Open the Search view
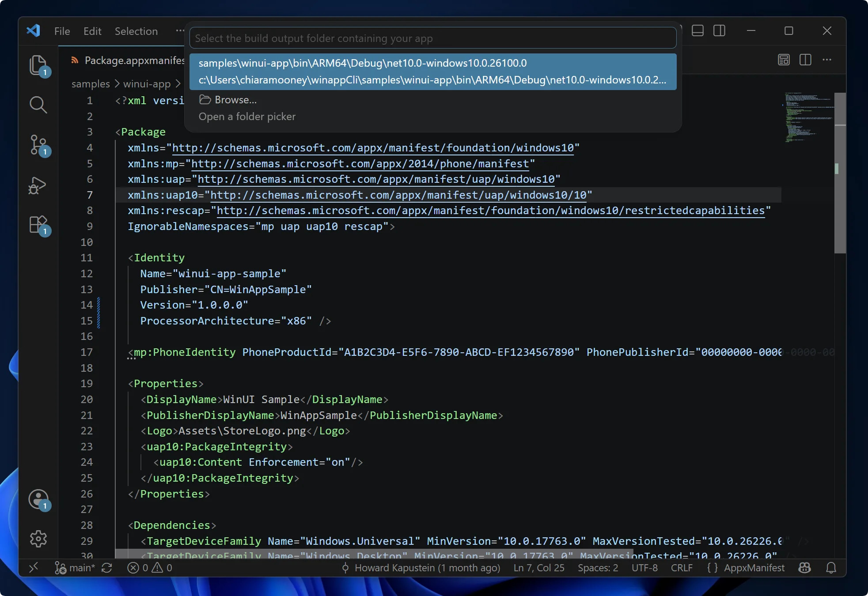Image resolution: width=868 pixels, height=596 pixels. click(x=38, y=105)
